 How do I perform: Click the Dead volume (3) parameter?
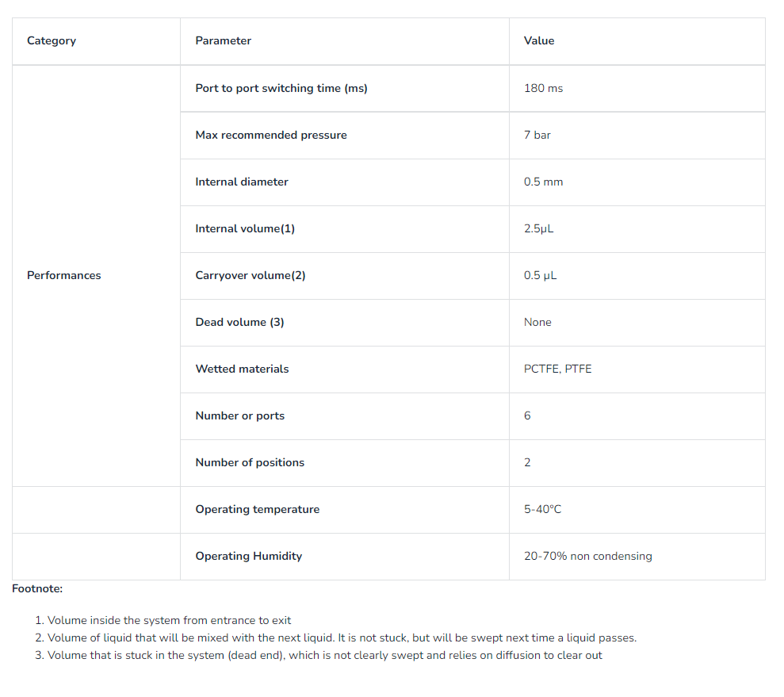pyautogui.click(x=239, y=323)
